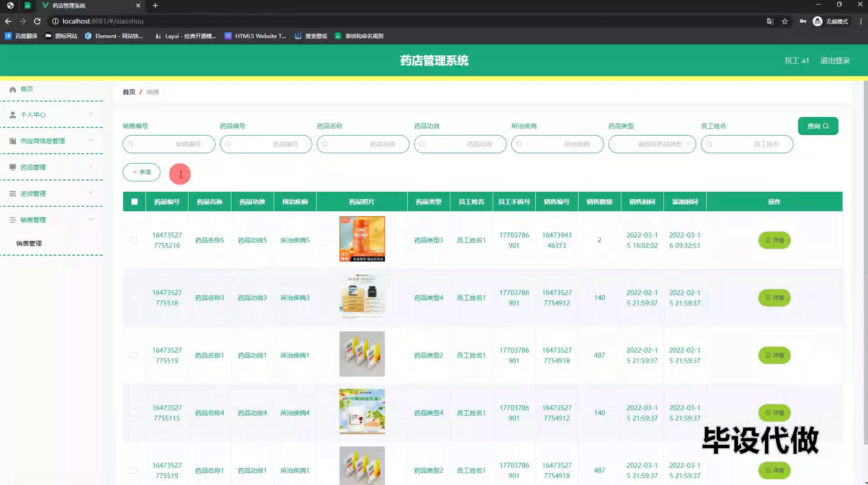The image size is (868, 485).
Task: Click the person icon beside 个人中心
Action: click(13, 115)
